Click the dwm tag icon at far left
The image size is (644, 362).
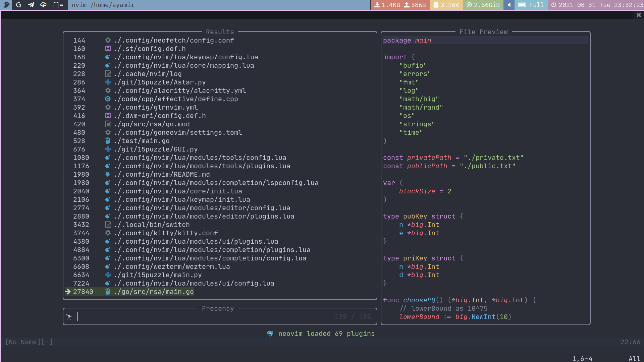click(6, 5)
